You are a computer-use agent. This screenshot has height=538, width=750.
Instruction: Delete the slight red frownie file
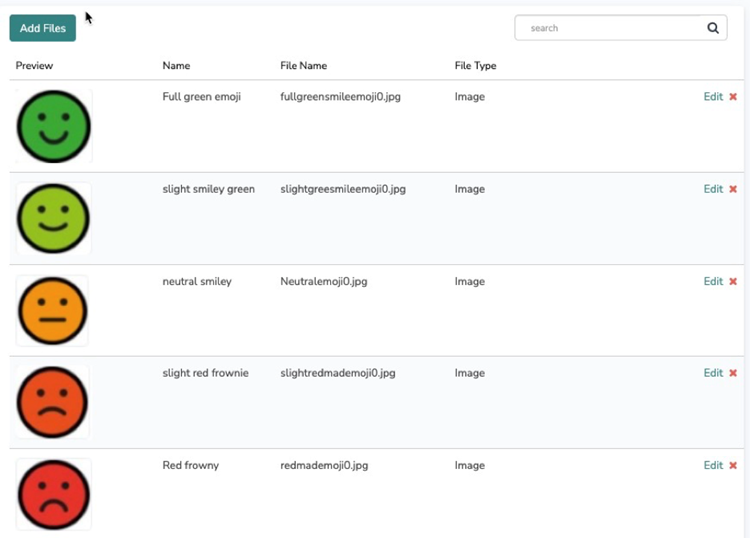[x=733, y=373]
